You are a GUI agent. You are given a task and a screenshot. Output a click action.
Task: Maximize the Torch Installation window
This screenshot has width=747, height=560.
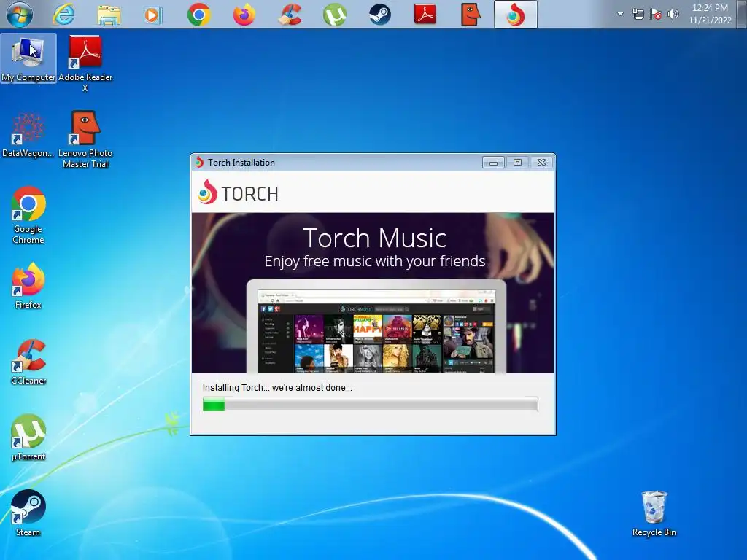517,163
